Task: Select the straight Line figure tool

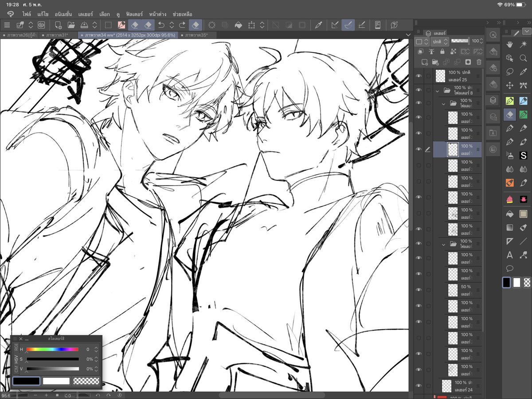Action: click(523, 241)
